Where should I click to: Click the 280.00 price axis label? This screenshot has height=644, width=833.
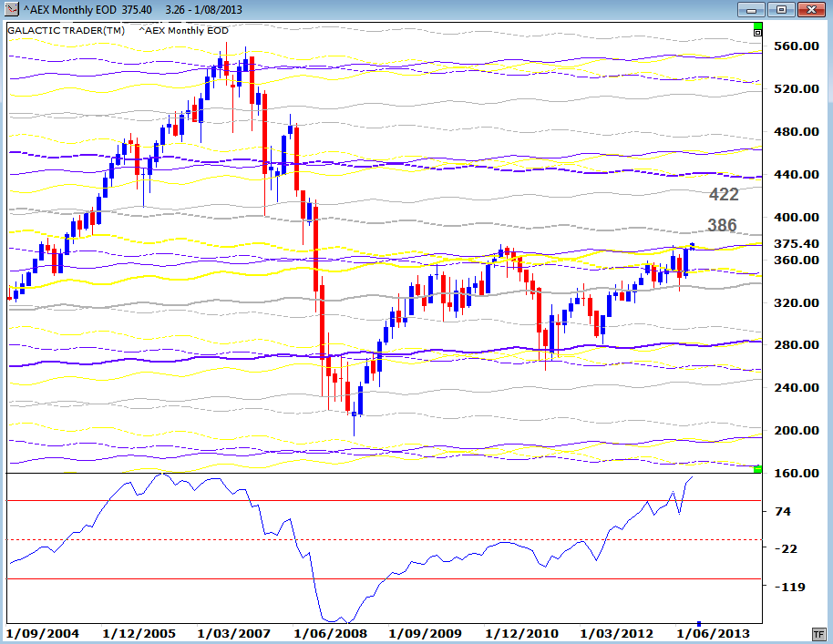[797, 344]
